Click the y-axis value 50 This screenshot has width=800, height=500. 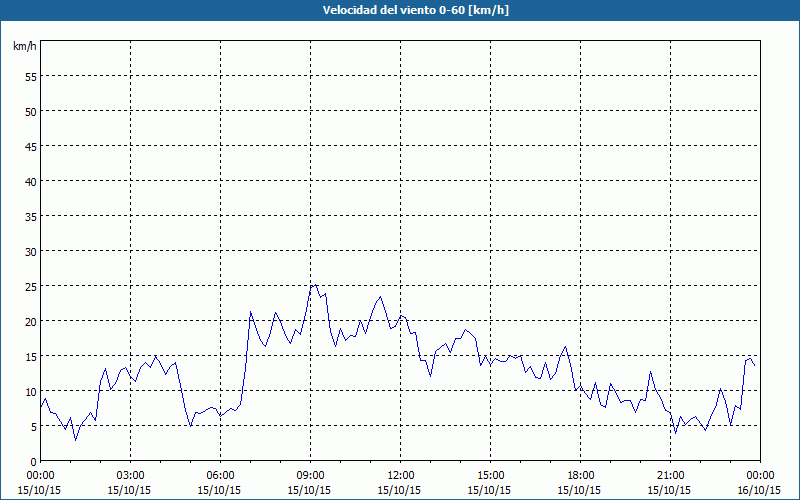tap(31, 112)
